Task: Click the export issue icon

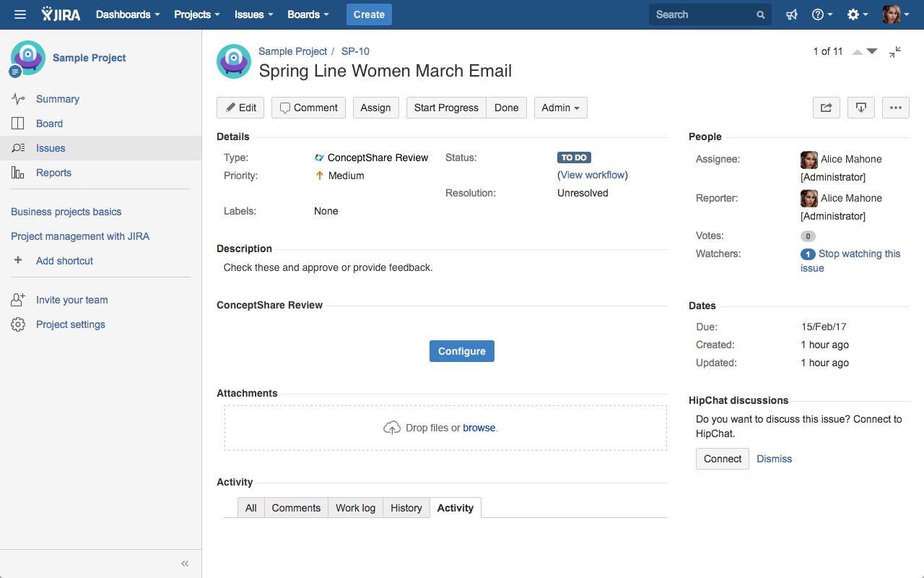Action: point(860,108)
